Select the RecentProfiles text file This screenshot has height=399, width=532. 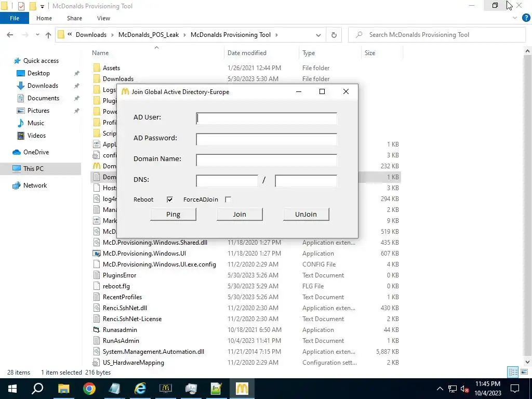[x=122, y=297]
